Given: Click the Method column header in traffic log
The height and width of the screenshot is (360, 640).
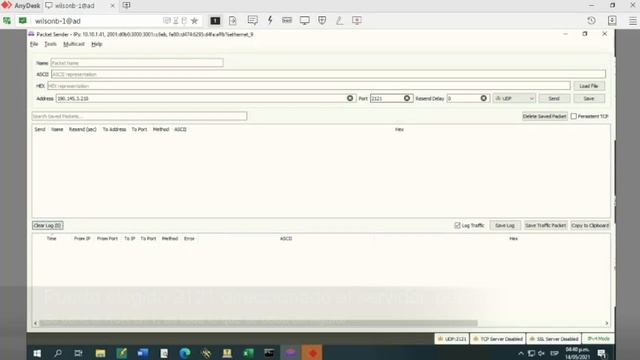Looking at the screenshot, I should (x=170, y=238).
